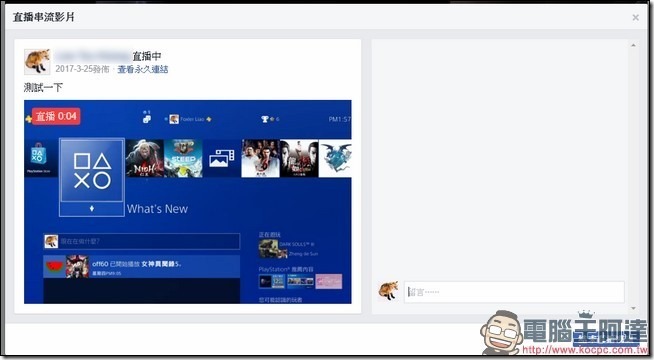This screenshot has width=654, height=360.
Task: Open the 查看永久連結 permalink
Action: (143, 69)
